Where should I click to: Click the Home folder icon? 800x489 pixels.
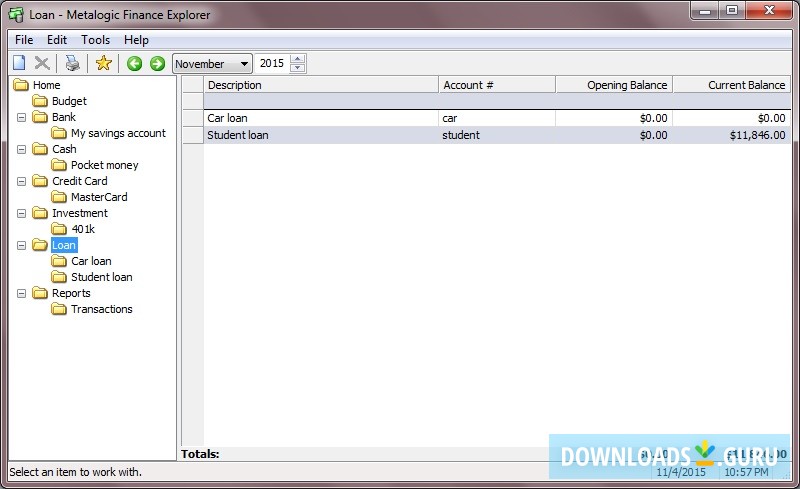click(21, 85)
